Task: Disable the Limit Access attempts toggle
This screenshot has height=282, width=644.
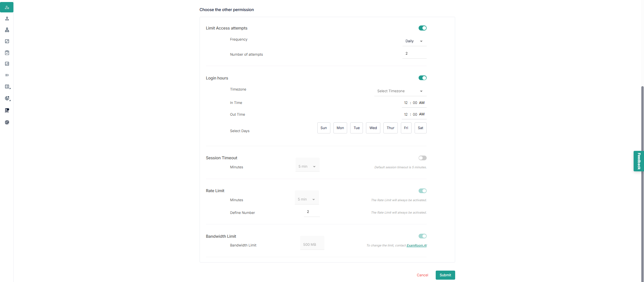Action: [x=422, y=28]
